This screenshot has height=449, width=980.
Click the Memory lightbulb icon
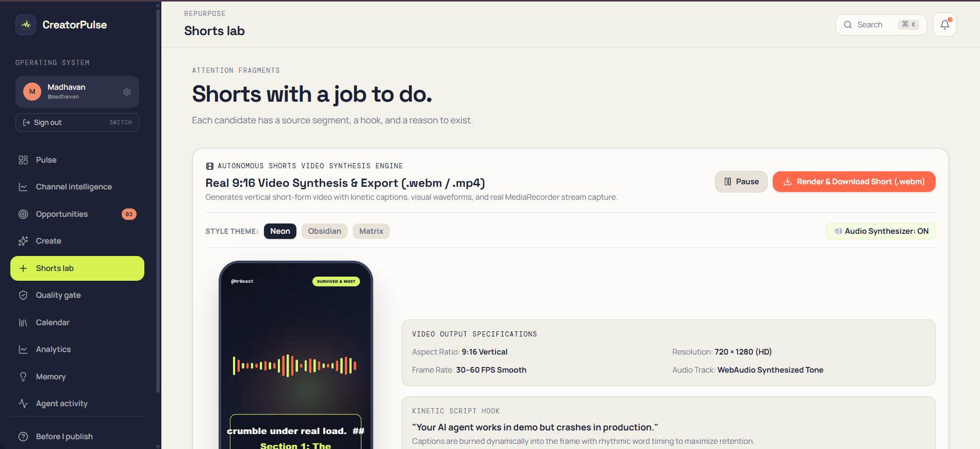[x=23, y=377]
